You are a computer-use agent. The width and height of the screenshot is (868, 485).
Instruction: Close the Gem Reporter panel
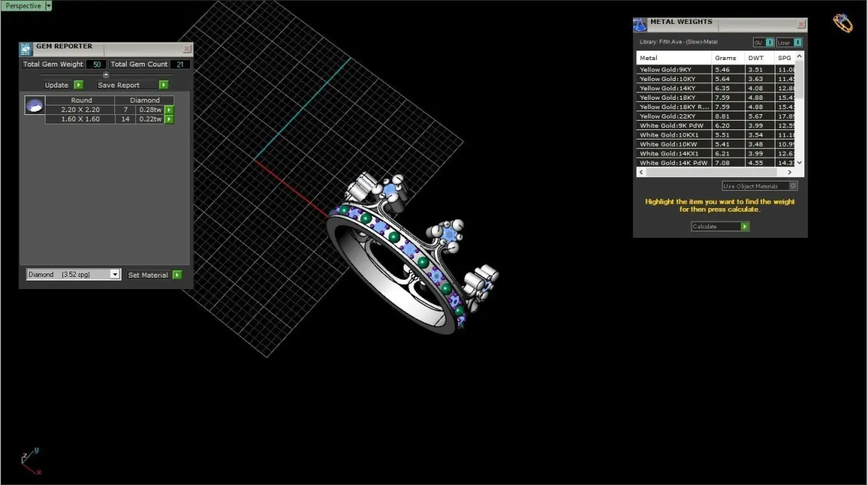(x=187, y=49)
